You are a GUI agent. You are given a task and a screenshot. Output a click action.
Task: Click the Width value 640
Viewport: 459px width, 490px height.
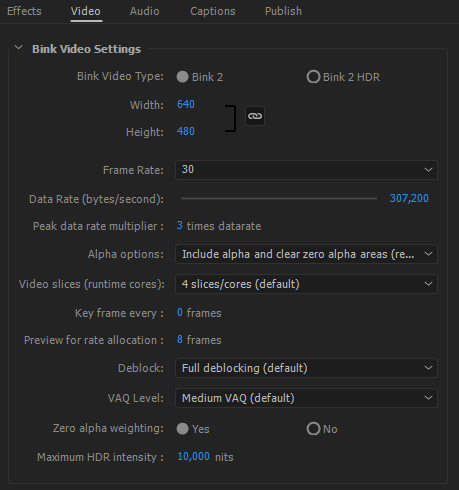coord(186,104)
